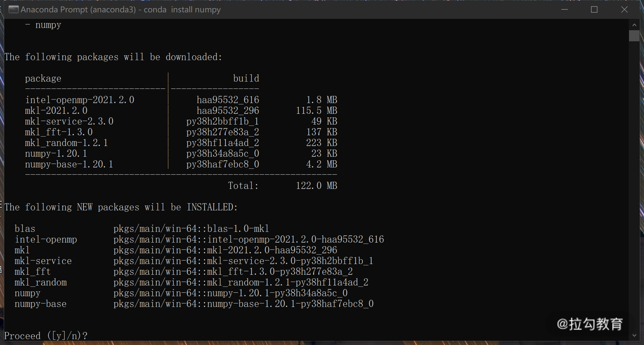Click 'mkl' name in the install list
The height and width of the screenshot is (345, 644).
click(22, 250)
